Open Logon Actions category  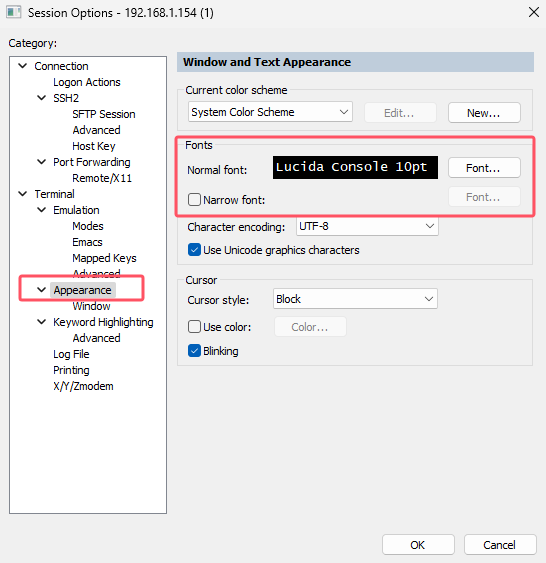coord(87,82)
